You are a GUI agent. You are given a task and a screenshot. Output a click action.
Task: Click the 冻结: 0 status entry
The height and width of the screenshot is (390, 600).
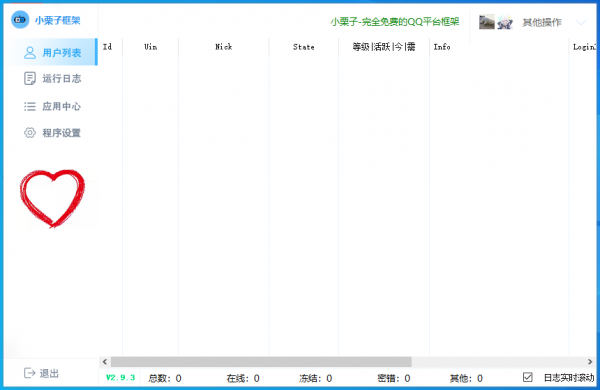coord(315,379)
